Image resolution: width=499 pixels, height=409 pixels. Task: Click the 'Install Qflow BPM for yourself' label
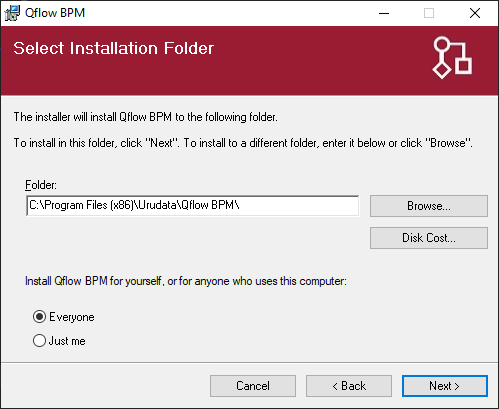pos(186,281)
